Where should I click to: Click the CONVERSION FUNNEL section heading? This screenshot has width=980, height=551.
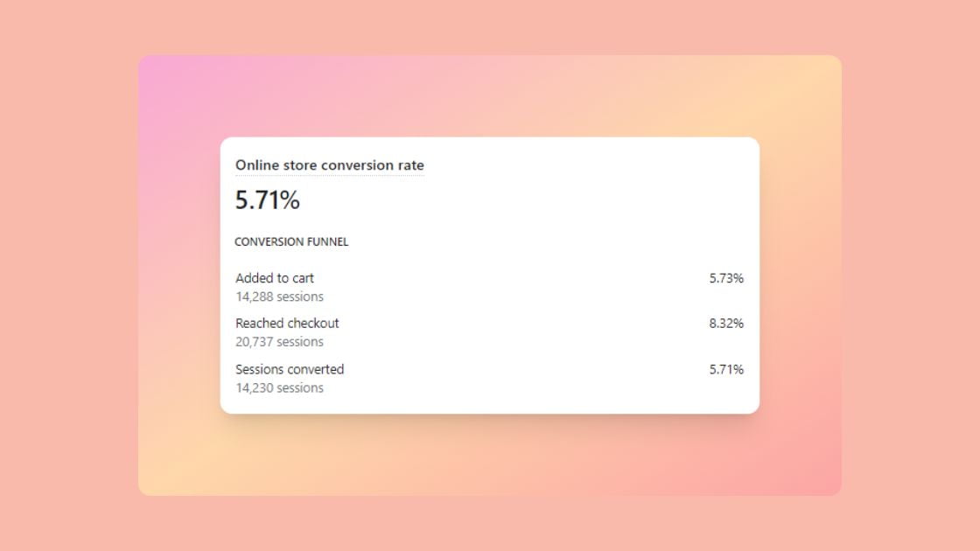click(291, 241)
